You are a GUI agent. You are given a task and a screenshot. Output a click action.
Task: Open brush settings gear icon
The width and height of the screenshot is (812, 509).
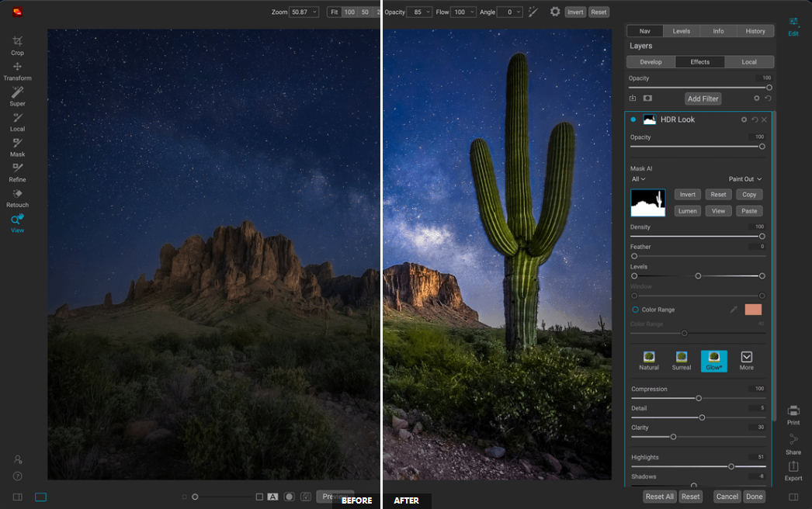pos(555,12)
